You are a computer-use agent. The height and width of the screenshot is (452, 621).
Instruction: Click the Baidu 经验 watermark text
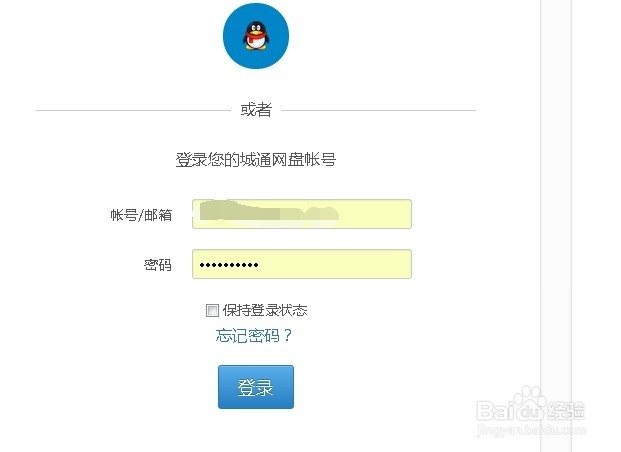click(566, 411)
